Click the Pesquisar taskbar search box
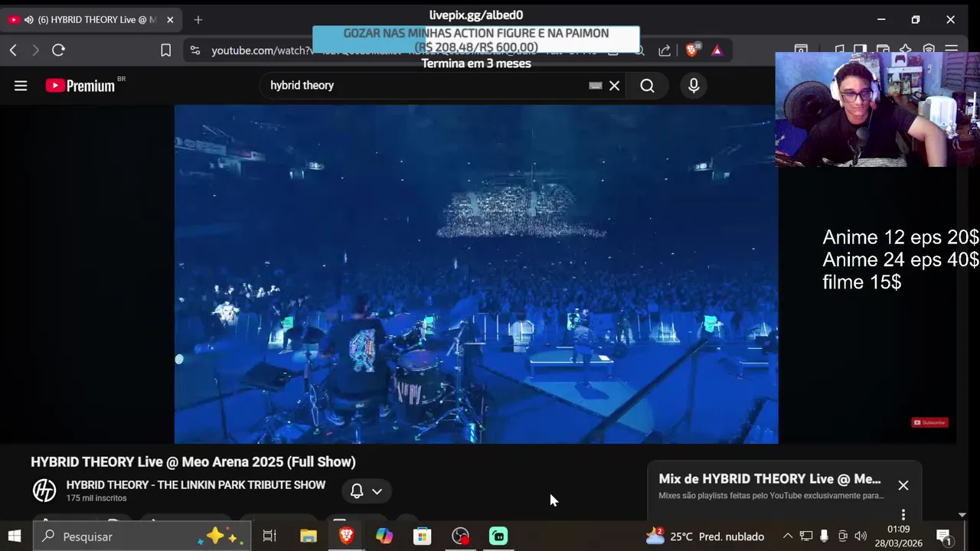Image resolution: width=980 pixels, height=551 pixels. [142, 536]
